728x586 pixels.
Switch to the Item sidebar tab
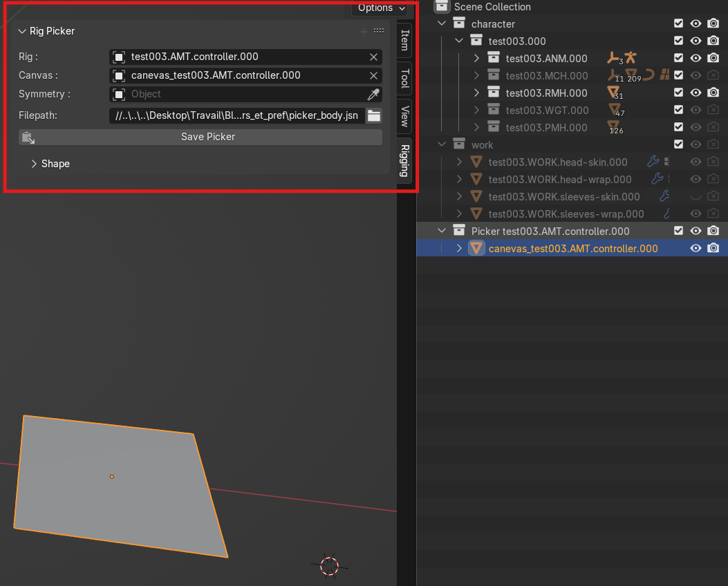click(x=404, y=39)
